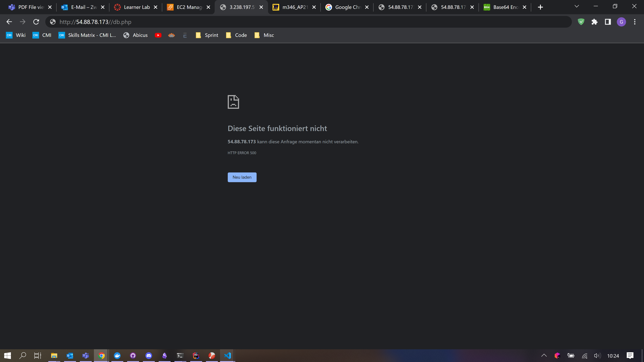Open the Extensions puzzle icon
Screen dimensions: 644x362
[594, 22]
